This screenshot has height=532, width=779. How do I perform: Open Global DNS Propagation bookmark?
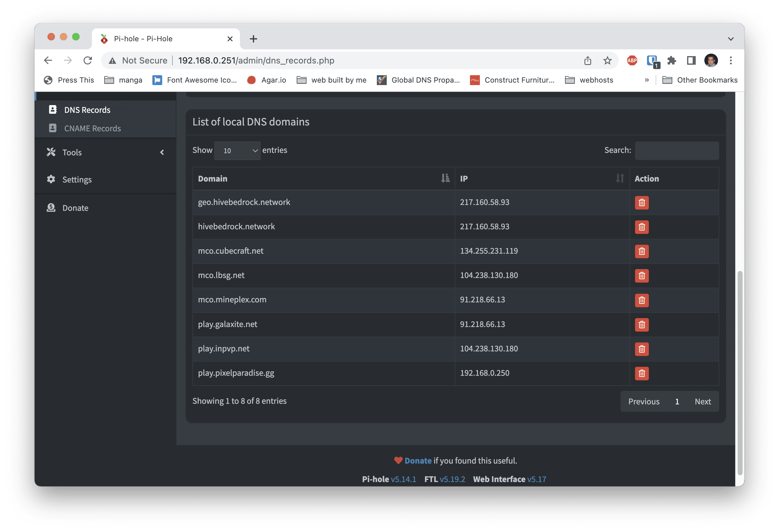tap(418, 80)
